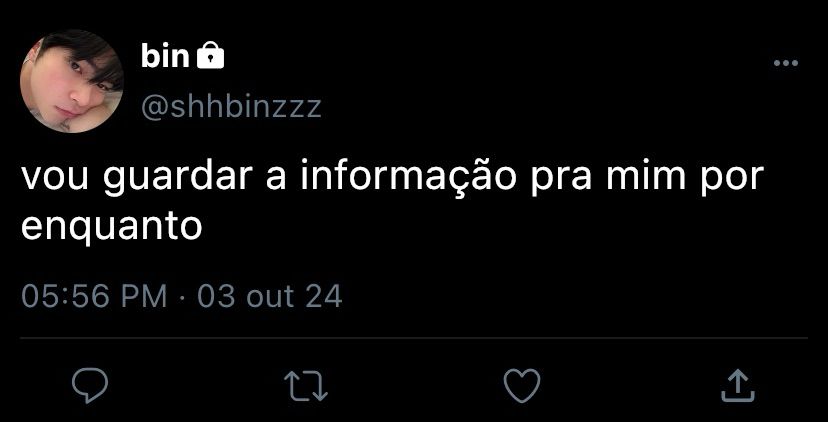This screenshot has height=422, width=828.
Task: Tap the separator dot between time and date
Action: [182, 297]
